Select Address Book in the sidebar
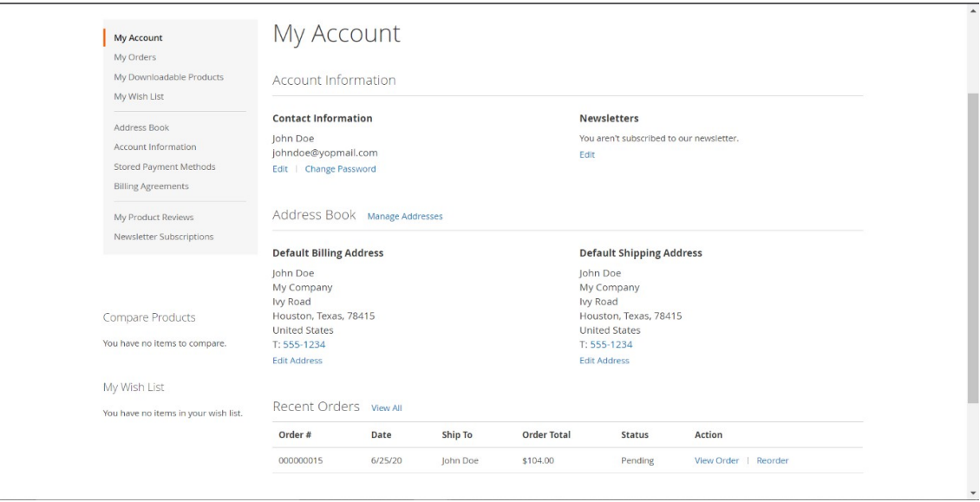Viewport: 980px width, 502px height. [140, 127]
